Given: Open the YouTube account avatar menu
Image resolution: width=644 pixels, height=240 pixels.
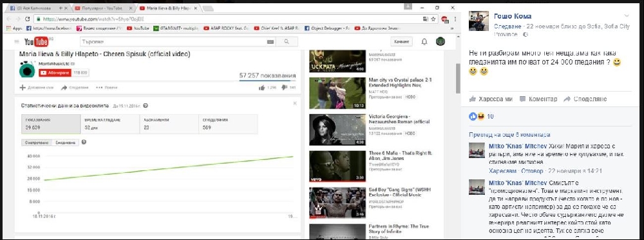Looking at the screenshot, I should (x=440, y=41).
